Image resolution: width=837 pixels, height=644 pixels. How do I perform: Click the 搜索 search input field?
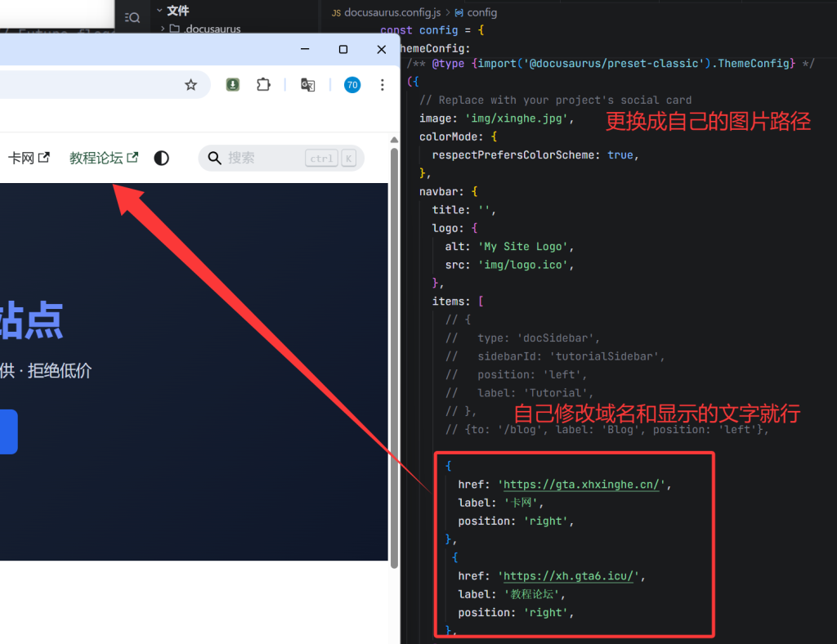[262, 158]
